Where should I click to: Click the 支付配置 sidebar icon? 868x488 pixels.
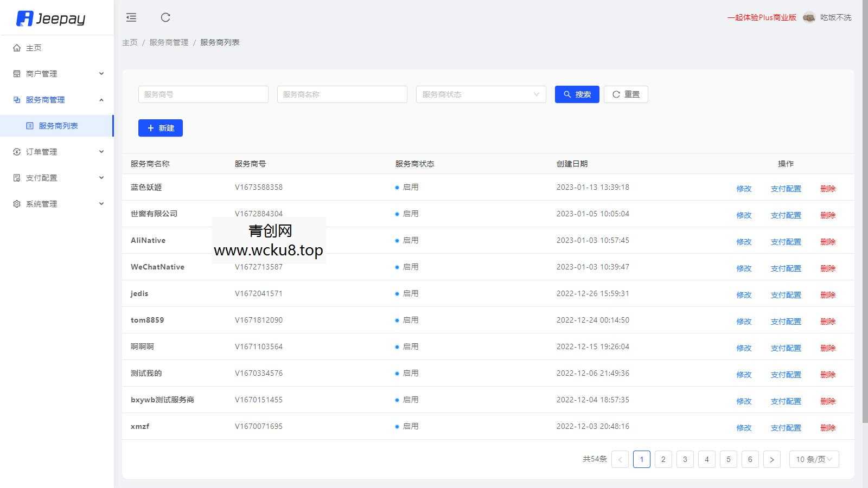(16, 177)
